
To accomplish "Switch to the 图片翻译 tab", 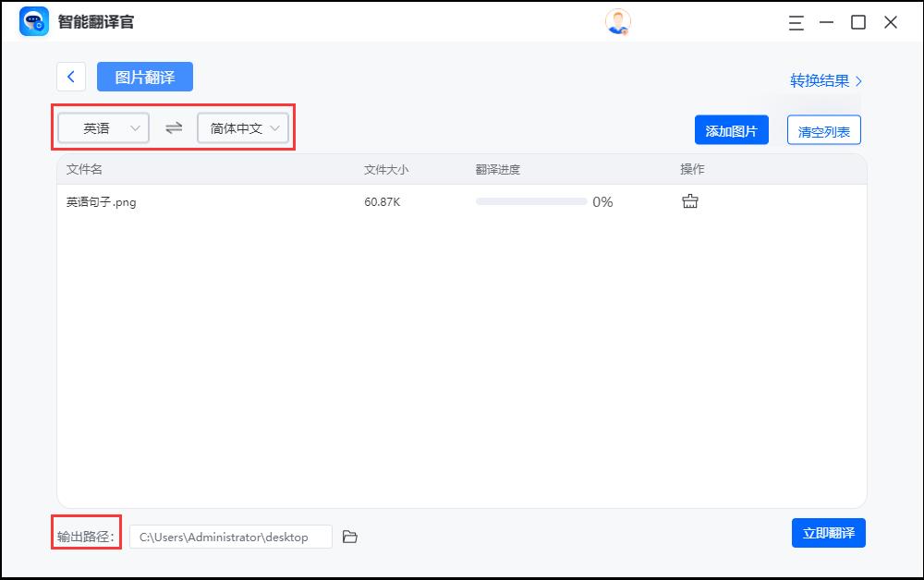I will tap(144, 77).
